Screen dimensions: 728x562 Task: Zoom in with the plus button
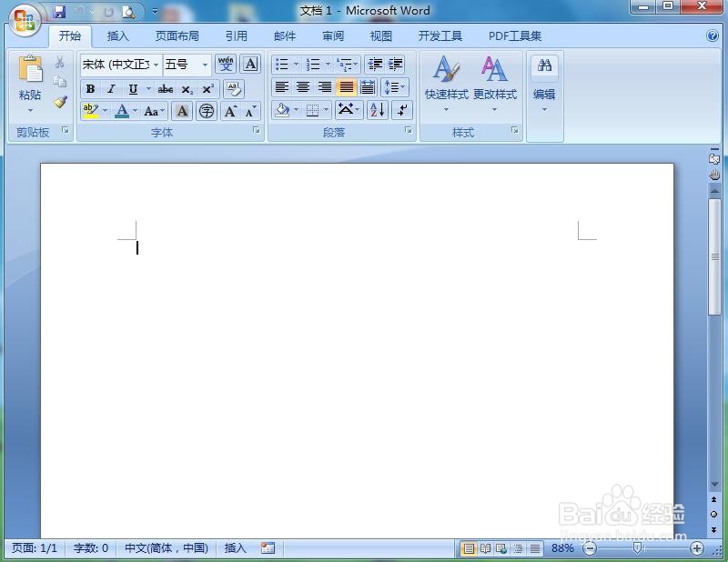(x=696, y=548)
